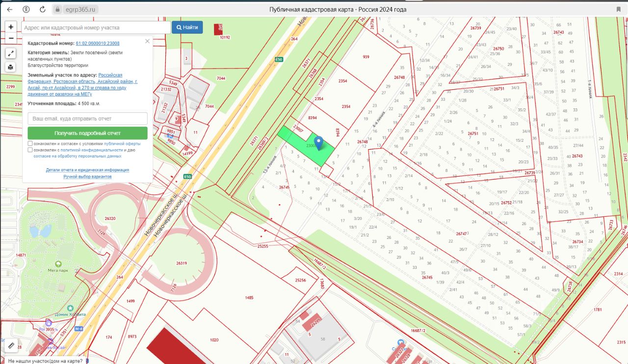Select parcel labeled 26750

498,49
